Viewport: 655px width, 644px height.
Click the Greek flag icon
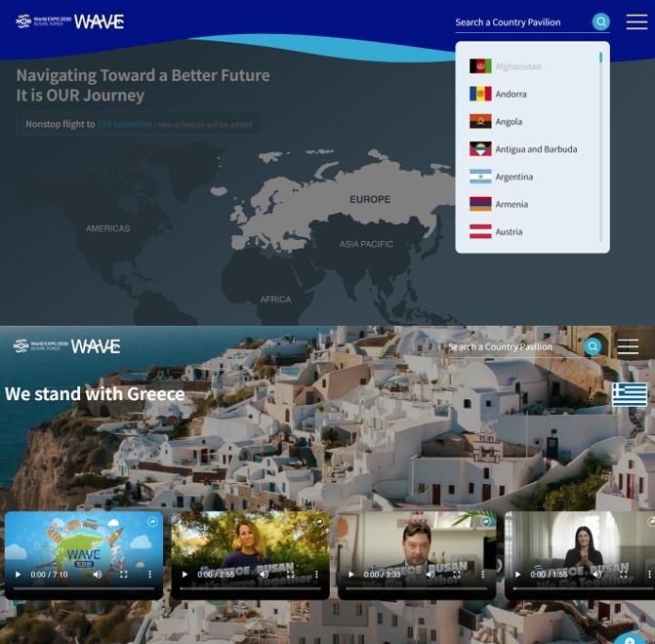tap(629, 394)
